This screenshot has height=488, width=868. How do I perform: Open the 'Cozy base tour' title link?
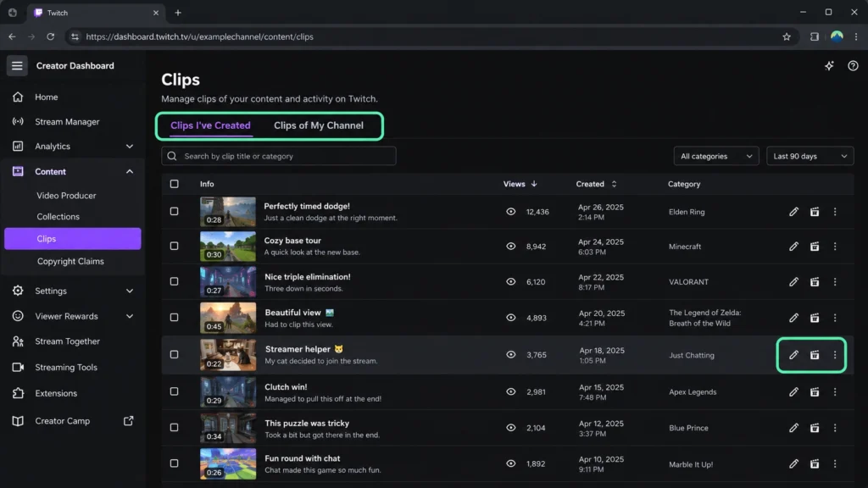pos(292,241)
